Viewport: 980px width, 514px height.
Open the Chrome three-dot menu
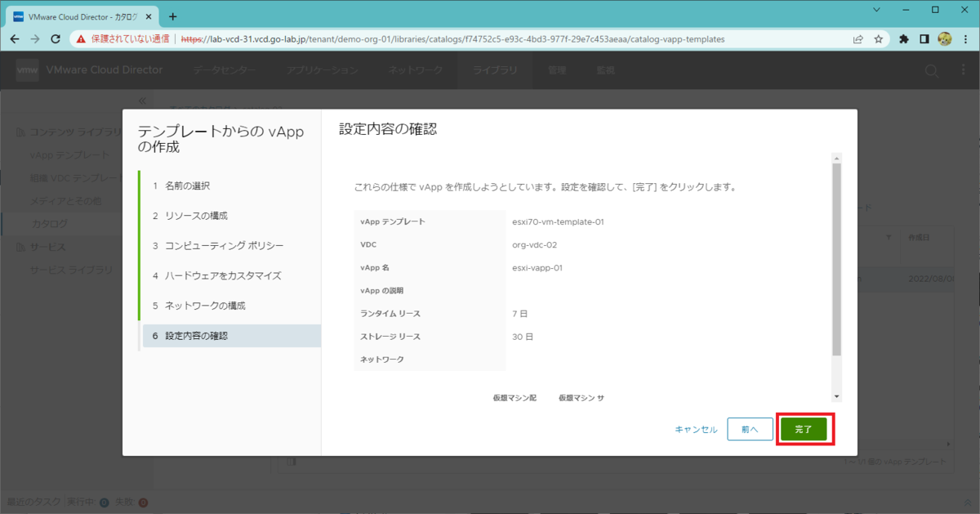[965, 38]
